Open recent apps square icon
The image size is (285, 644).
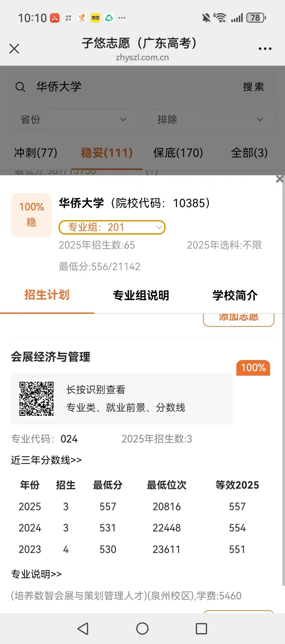point(201,629)
